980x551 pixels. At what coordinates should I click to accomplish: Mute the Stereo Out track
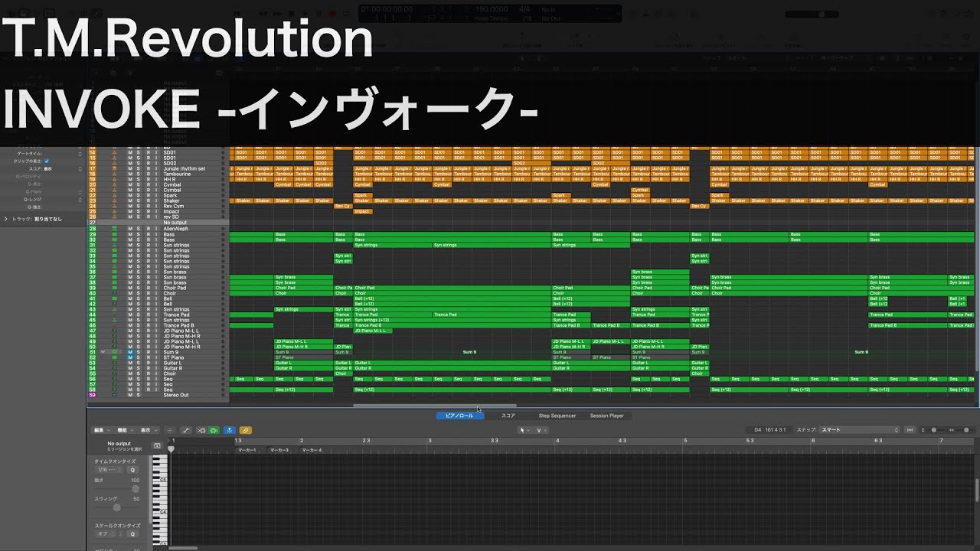130,395
